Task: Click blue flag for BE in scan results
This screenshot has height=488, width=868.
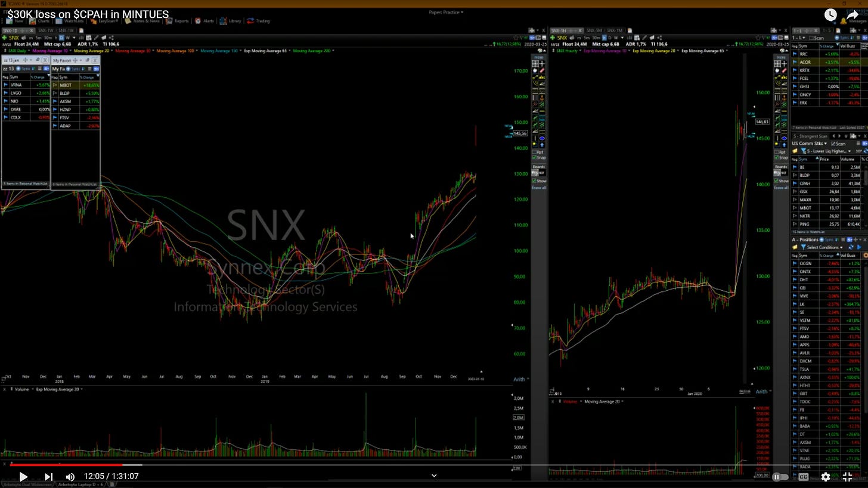Action: pos(795,167)
